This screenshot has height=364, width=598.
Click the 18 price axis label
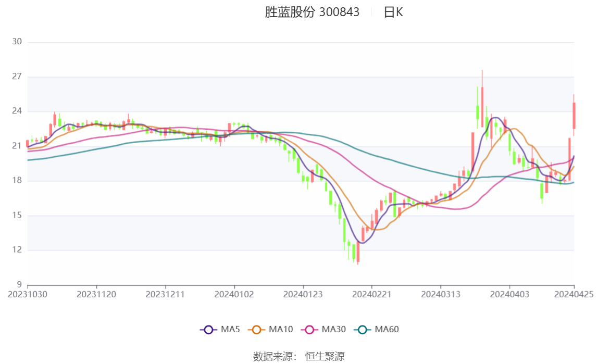[17, 180]
